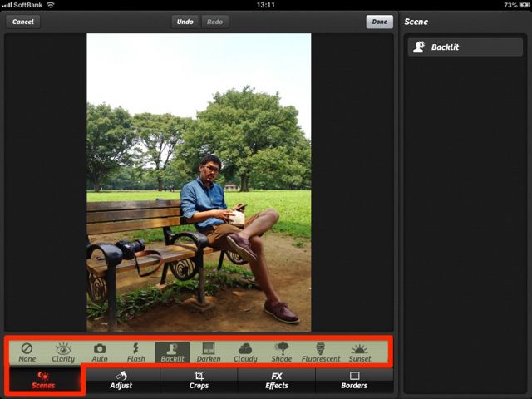532x399 pixels.
Task: Select the Backlit entry in Scene panel
Action: 465,47
